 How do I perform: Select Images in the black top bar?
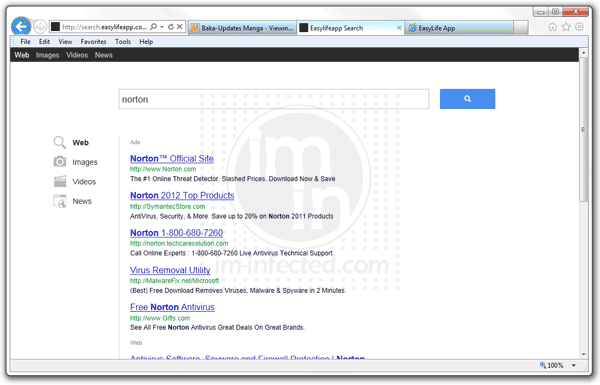pyautogui.click(x=47, y=55)
